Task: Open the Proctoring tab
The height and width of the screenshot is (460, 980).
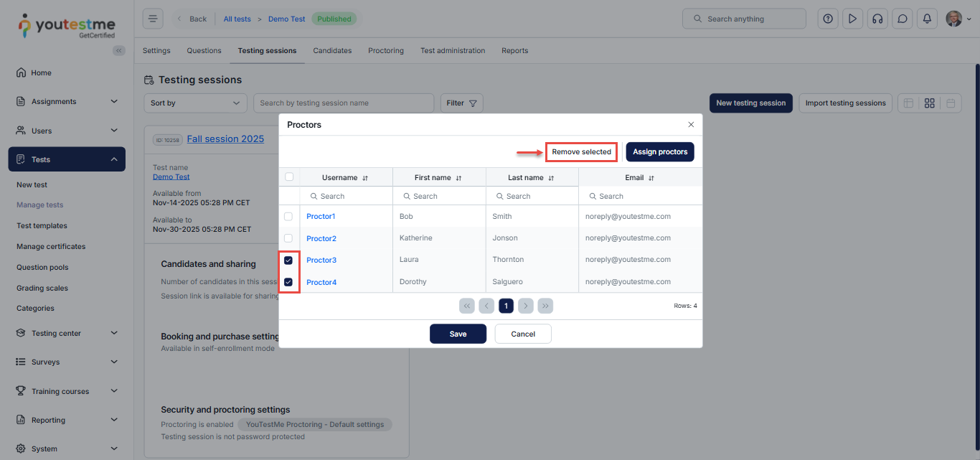Action: 386,51
